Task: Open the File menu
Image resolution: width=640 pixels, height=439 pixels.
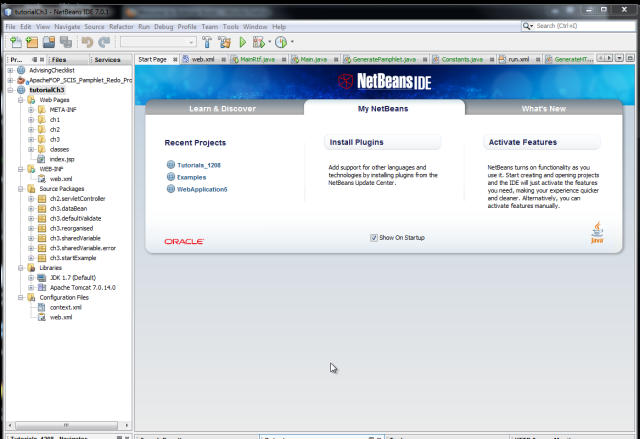Action: click(x=10, y=27)
